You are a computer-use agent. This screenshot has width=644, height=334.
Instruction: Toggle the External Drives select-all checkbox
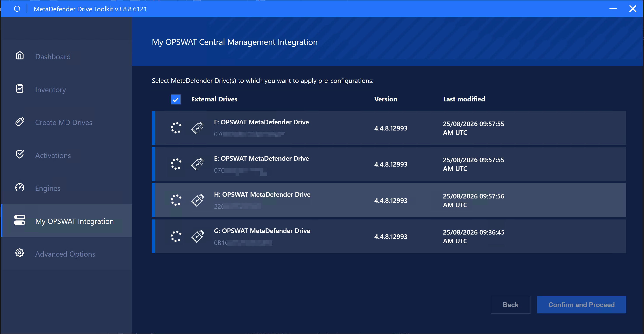[x=175, y=99]
